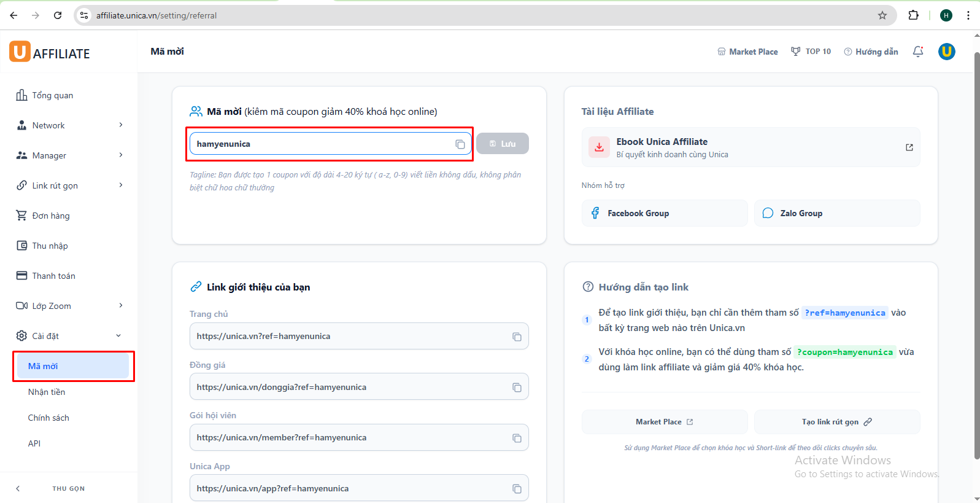Copy the Unica App referral link
This screenshot has width=980, height=503.
click(517, 489)
